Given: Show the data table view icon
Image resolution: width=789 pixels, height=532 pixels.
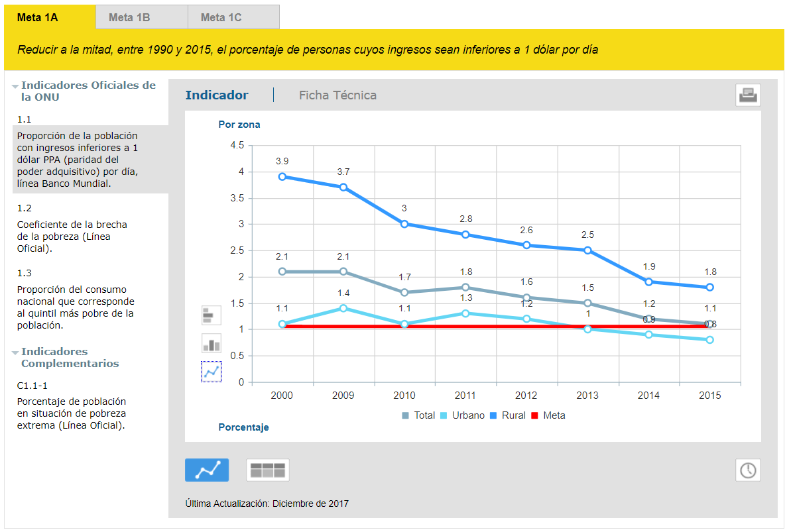Looking at the screenshot, I should click(268, 470).
